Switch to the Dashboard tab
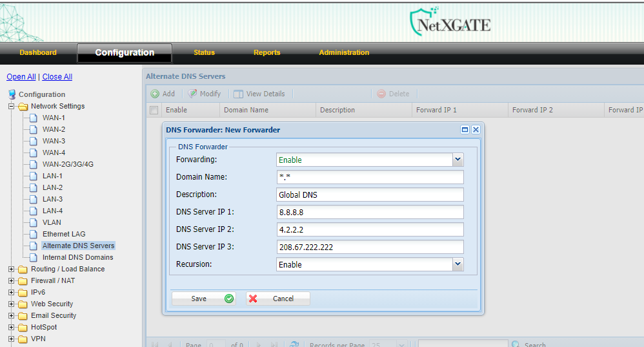The width and height of the screenshot is (644, 347). (38, 53)
